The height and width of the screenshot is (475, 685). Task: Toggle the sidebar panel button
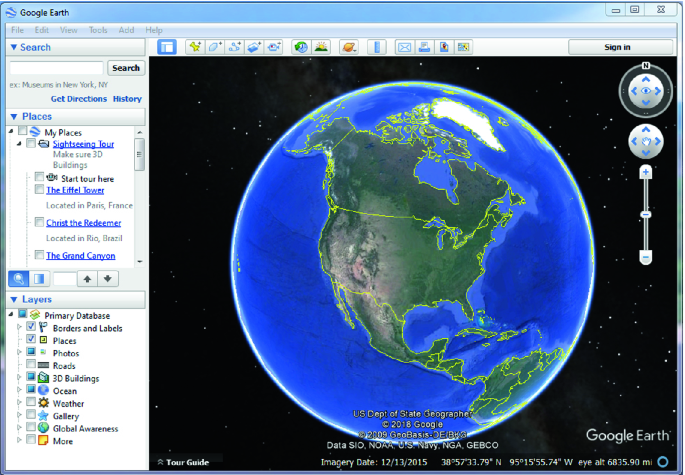click(167, 47)
